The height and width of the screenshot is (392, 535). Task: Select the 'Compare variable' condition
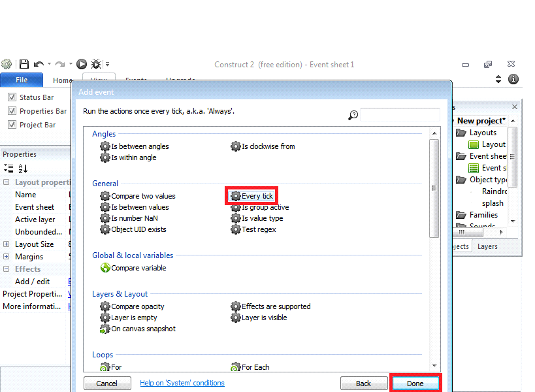pos(133,268)
